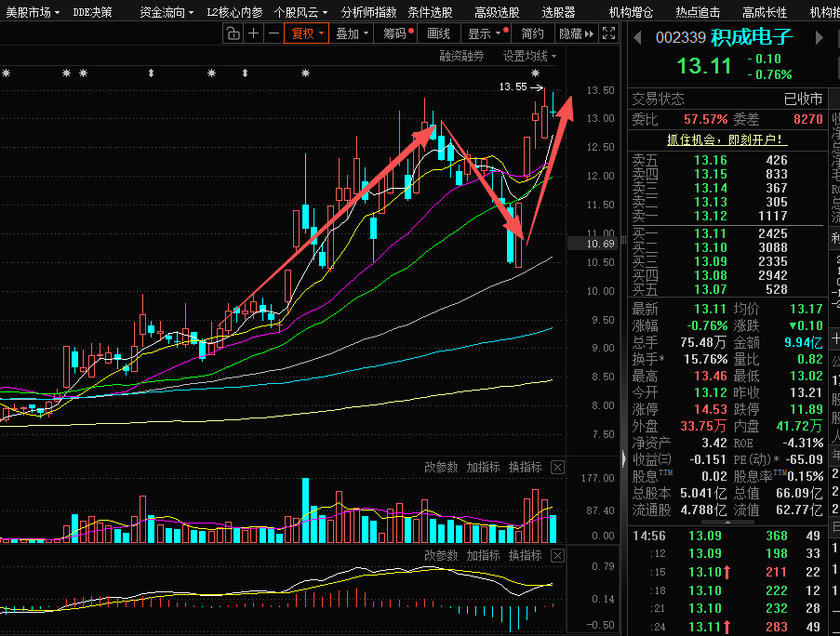Open 显示 display dropdown
Viewport: 840px width, 636px height.
485,33
